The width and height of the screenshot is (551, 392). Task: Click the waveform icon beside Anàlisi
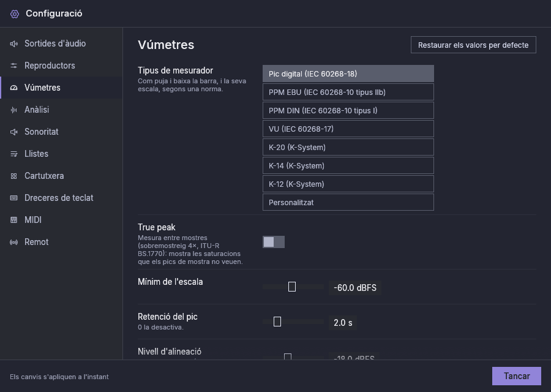(x=13, y=110)
